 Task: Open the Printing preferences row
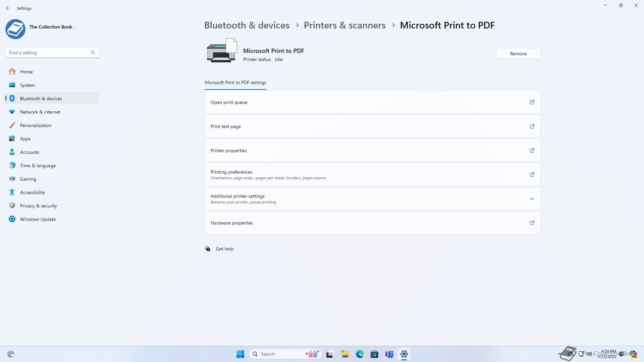(x=372, y=175)
